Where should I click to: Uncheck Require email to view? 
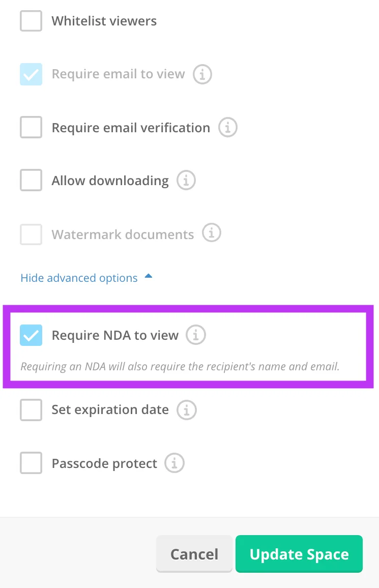point(31,74)
